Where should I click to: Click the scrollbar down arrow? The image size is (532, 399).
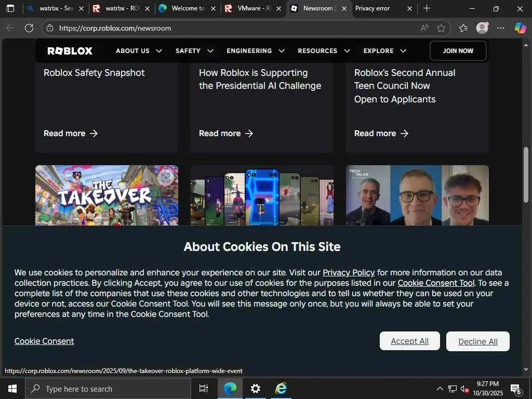click(526, 369)
